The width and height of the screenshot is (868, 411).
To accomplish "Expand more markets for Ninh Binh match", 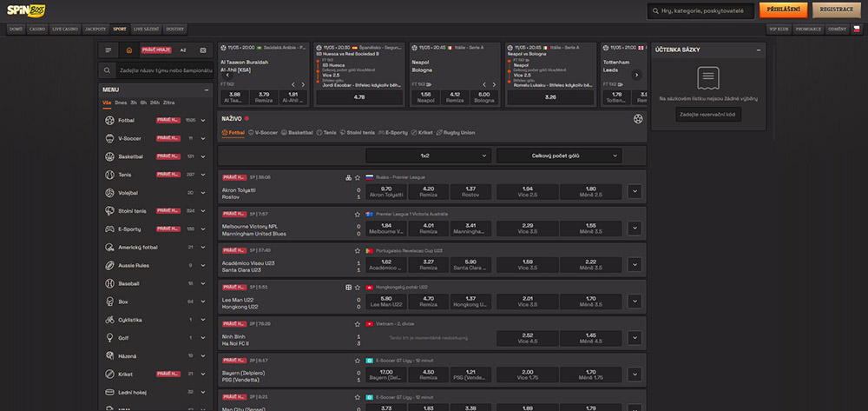I will 635,338.
